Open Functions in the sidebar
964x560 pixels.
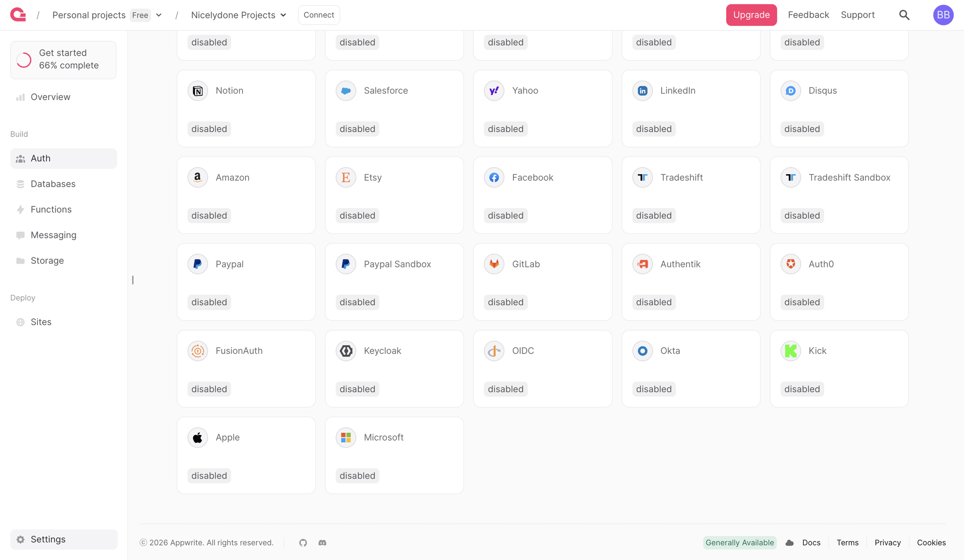point(63,210)
